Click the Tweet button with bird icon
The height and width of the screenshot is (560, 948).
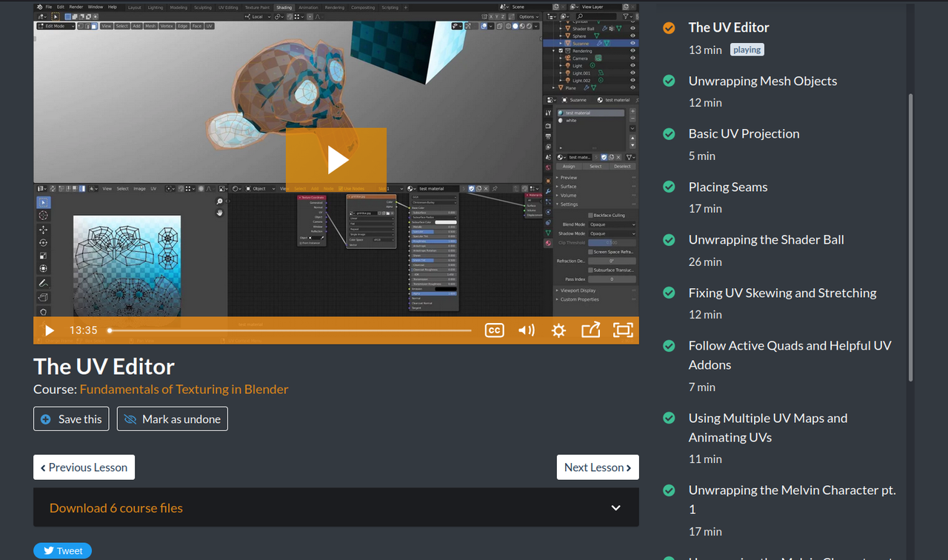[62, 550]
